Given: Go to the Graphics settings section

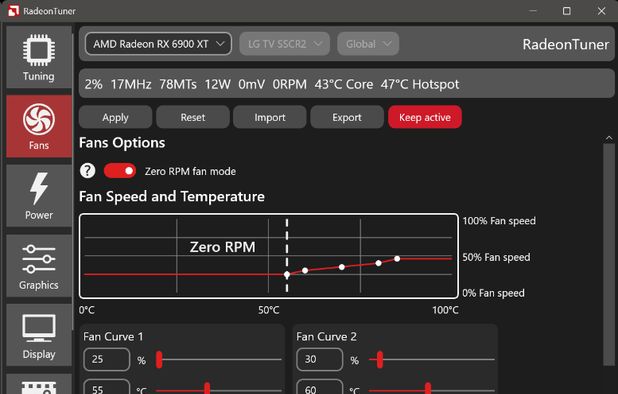Looking at the screenshot, I should point(39,266).
